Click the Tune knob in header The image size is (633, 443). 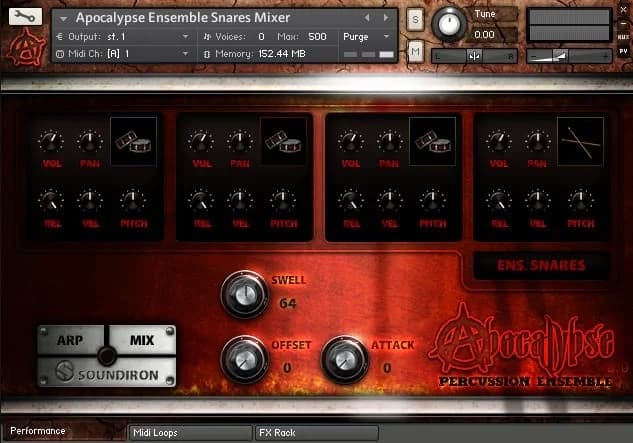(x=451, y=22)
